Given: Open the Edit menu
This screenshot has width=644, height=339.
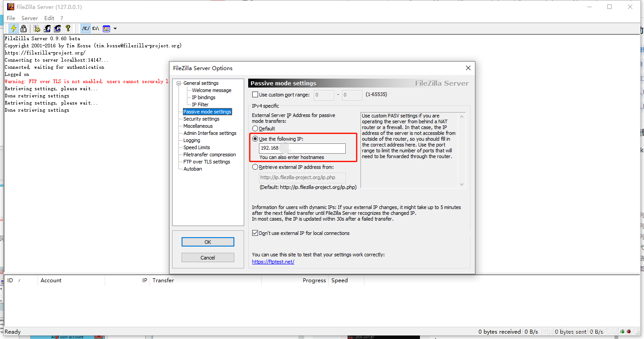Looking at the screenshot, I should (49, 18).
